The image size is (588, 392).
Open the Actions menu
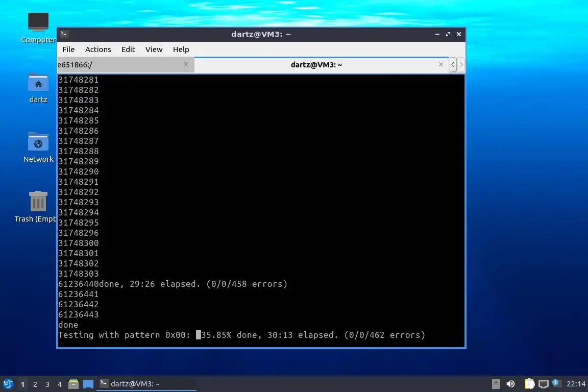[x=98, y=50]
